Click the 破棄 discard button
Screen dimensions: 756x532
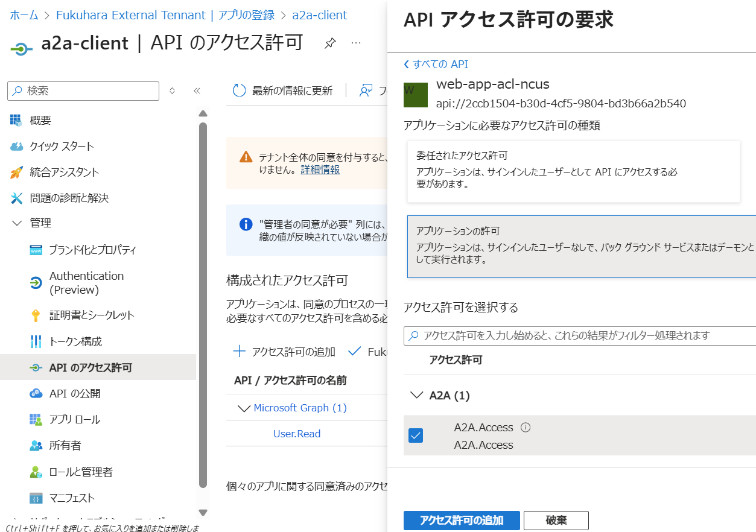pyautogui.click(x=556, y=520)
